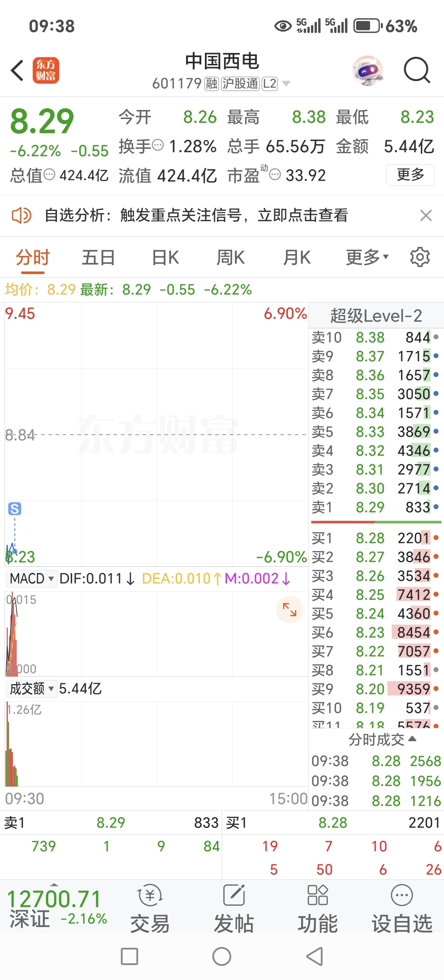Tap the 09:38 8.28 1216 trade row
The height and width of the screenshot is (980, 444).
tap(376, 801)
